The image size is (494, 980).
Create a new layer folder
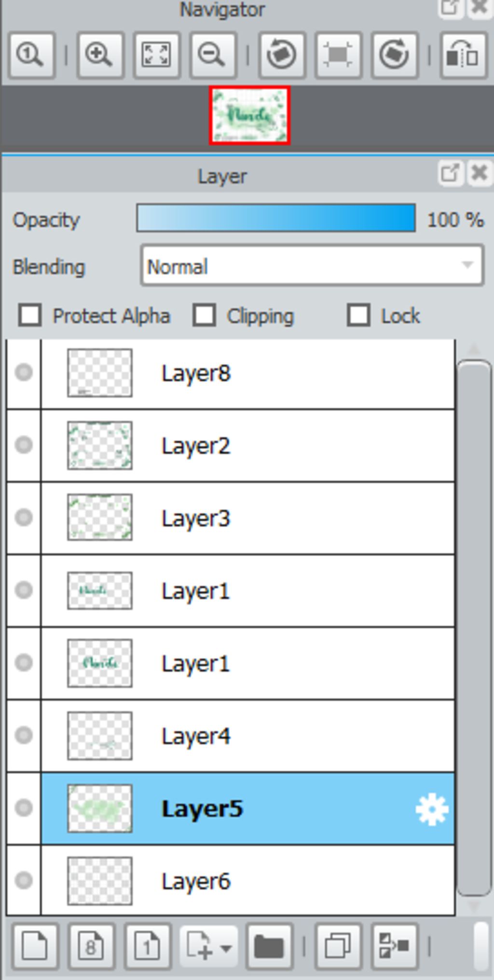coord(269,946)
